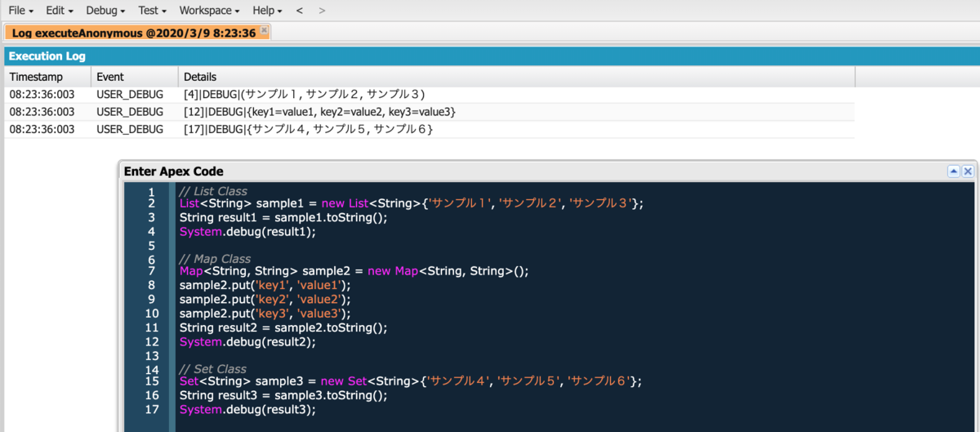Go back with the < navigation arrow

pos(300,11)
